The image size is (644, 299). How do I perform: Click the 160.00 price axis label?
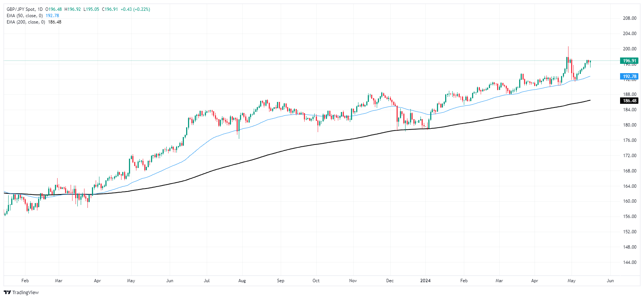click(x=629, y=201)
